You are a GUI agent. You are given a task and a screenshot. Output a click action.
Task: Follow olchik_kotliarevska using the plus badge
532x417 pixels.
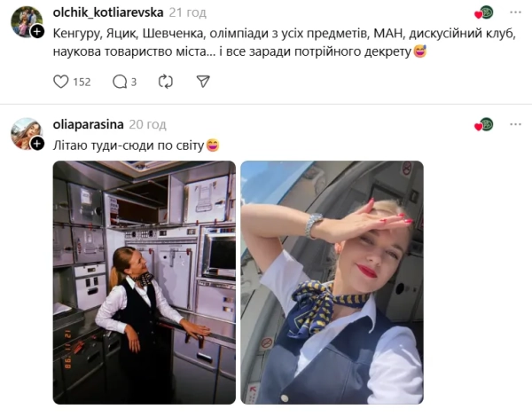37,32
